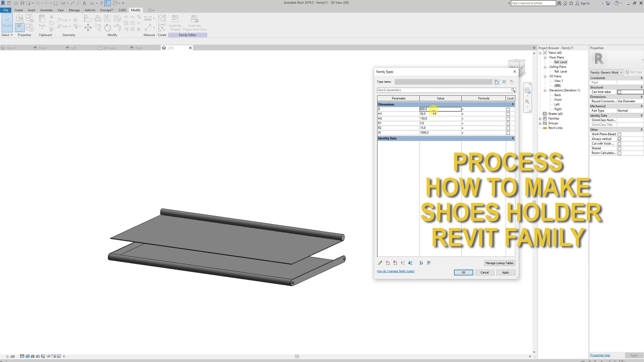Uncheck the Always vertical checkbox
This screenshot has width=644, height=362.
pyautogui.click(x=620, y=139)
